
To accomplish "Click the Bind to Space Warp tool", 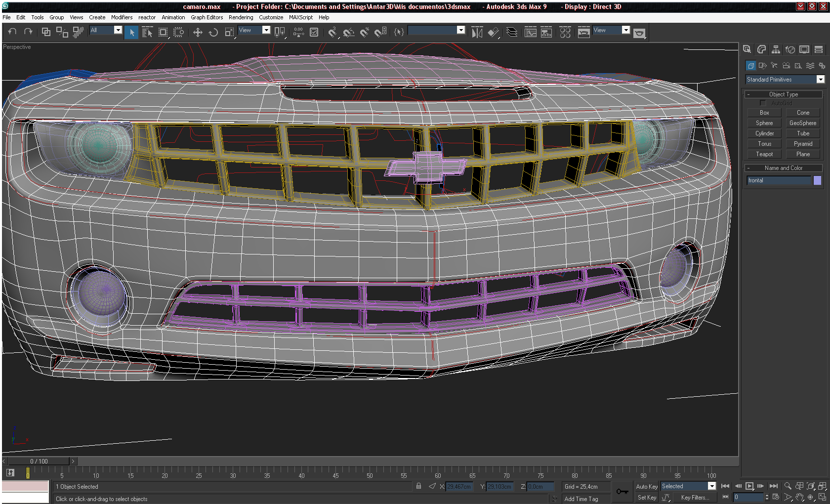I will [78, 32].
